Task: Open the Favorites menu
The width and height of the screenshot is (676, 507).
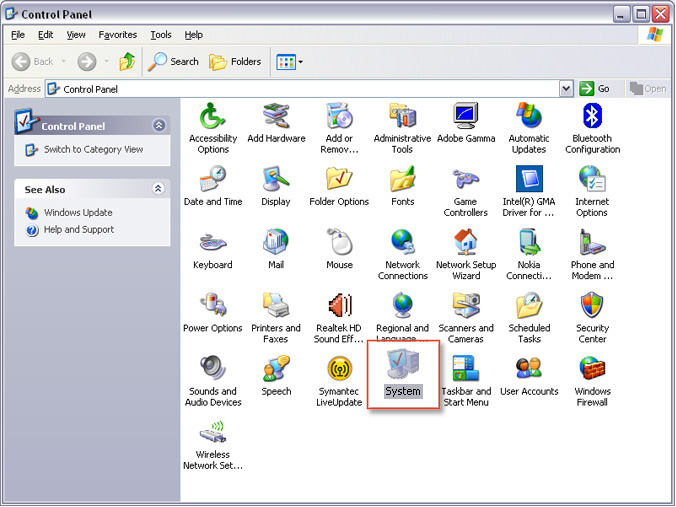Action: (x=118, y=34)
